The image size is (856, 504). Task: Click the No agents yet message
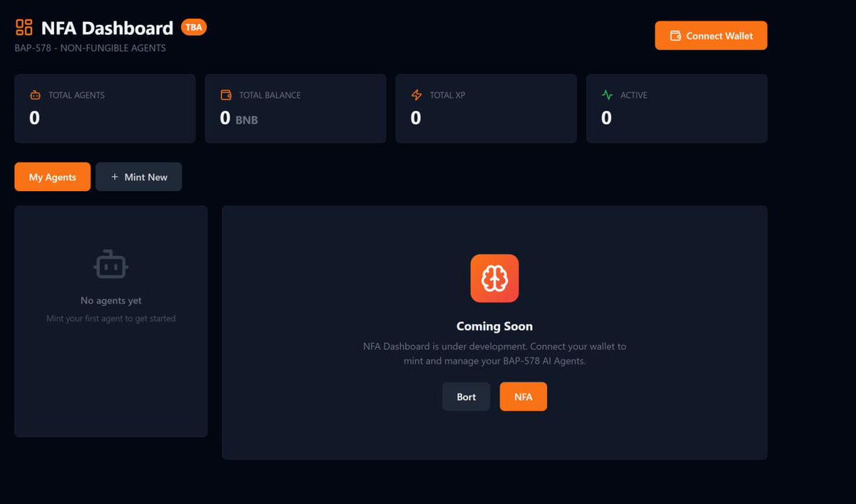[111, 301]
